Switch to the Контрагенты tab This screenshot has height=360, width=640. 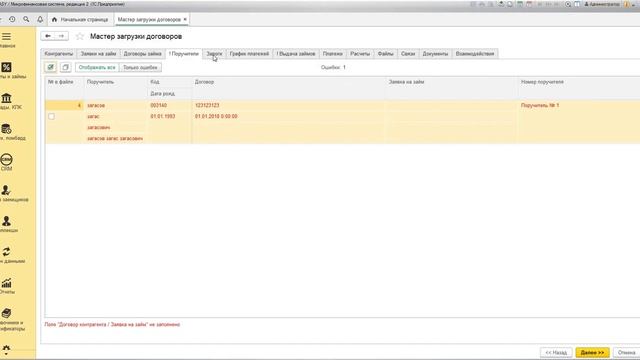[59, 54]
